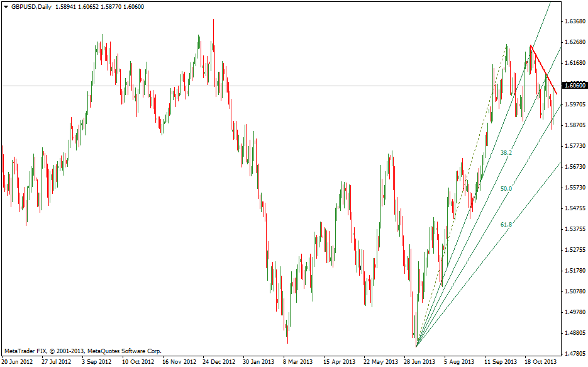Click the triangle arrow beside GBPUSD,Daily
The height and width of the screenshot is (367, 588).
6,6
